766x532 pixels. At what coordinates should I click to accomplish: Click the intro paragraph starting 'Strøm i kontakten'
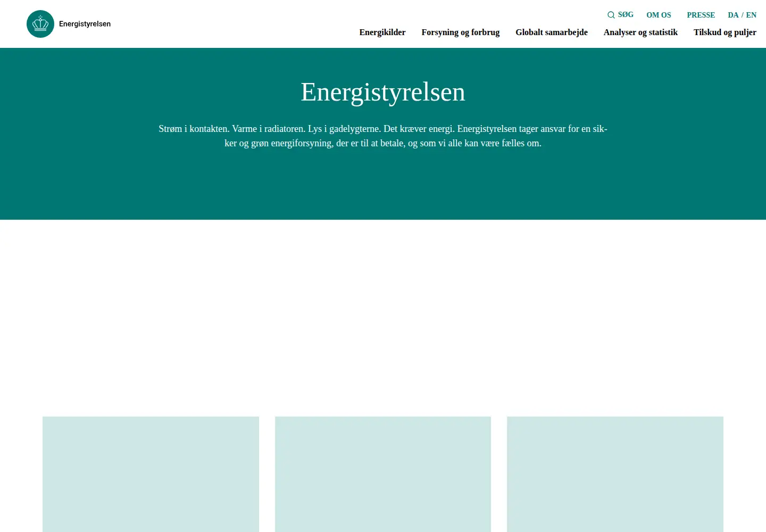[x=383, y=136]
